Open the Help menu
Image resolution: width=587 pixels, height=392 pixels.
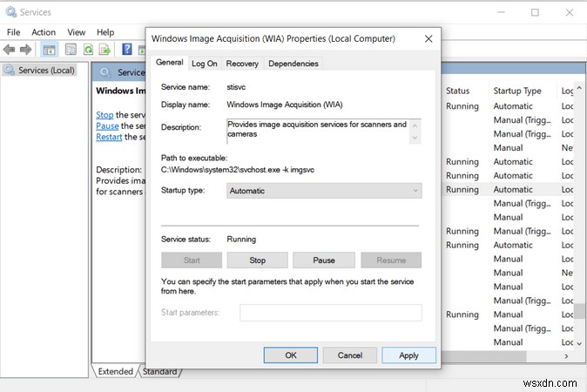(105, 32)
